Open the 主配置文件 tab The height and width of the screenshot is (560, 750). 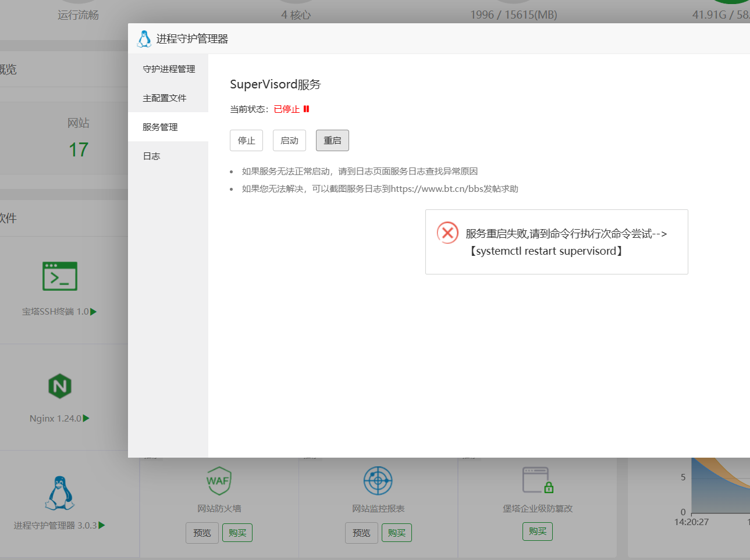168,98
